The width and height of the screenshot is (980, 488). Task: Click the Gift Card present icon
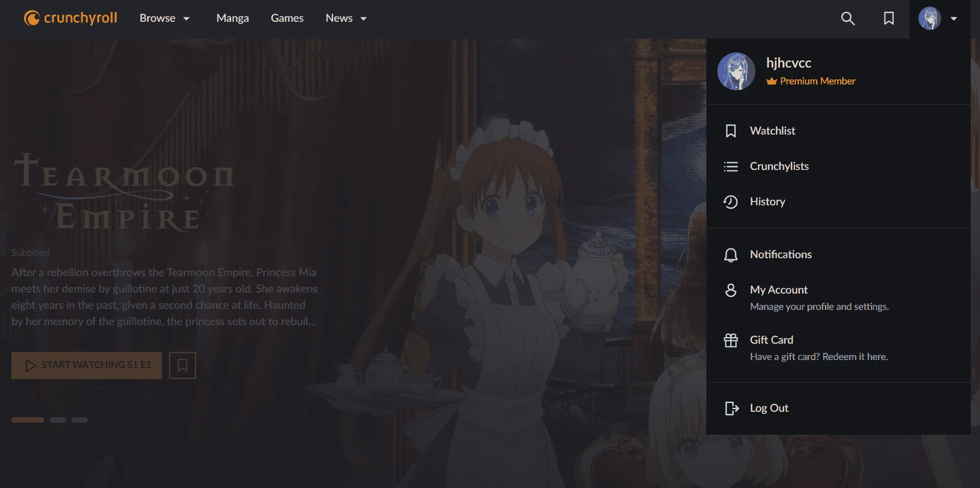[730, 340]
